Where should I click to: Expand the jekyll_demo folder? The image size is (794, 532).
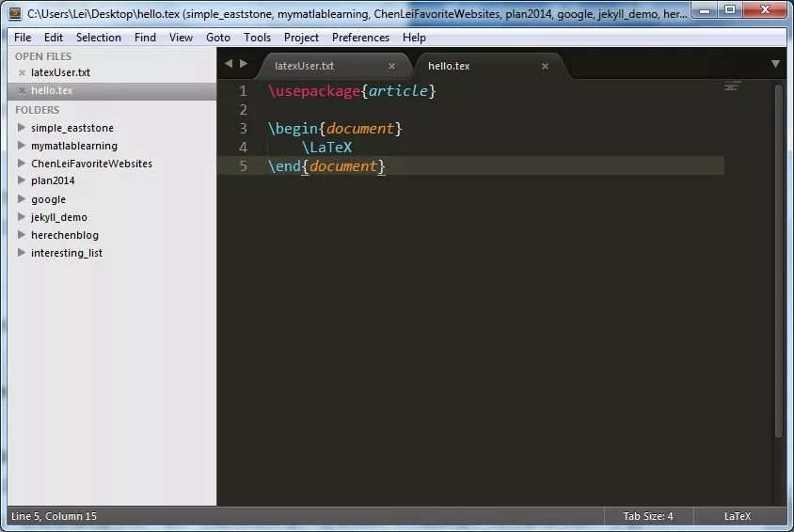[x=22, y=216]
